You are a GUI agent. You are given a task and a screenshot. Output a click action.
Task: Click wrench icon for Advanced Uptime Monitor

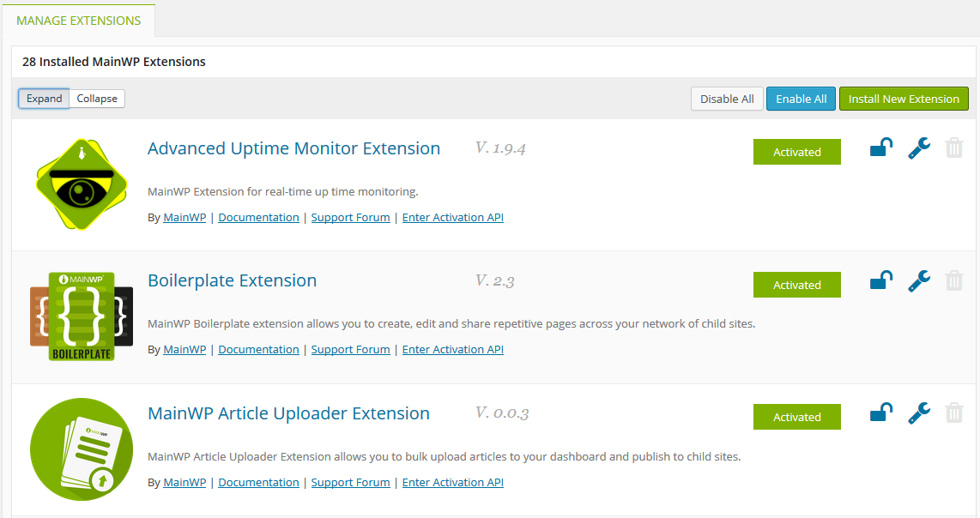pos(919,148)
